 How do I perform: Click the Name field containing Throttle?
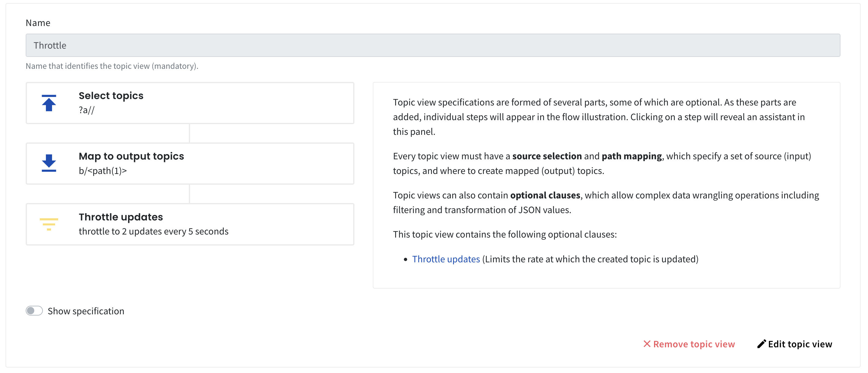(433, 45)
